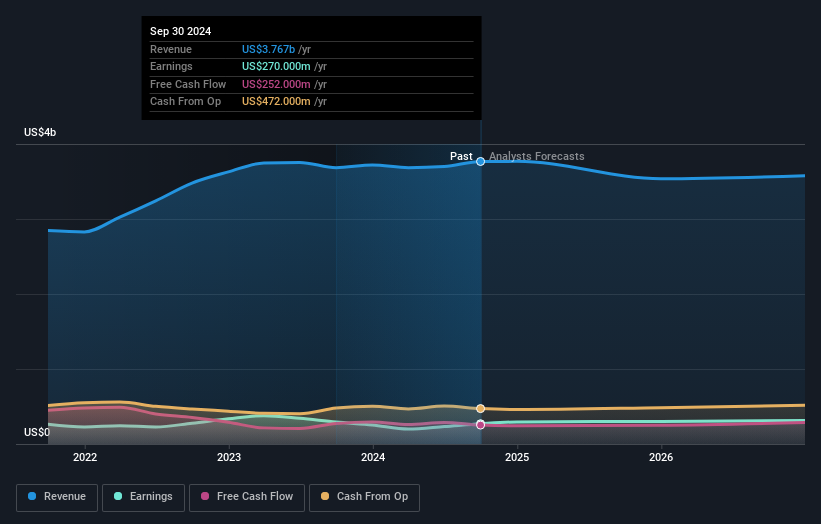Click the 2025 x-axis label
Screen dimensions: 821x524
[517, 458]
